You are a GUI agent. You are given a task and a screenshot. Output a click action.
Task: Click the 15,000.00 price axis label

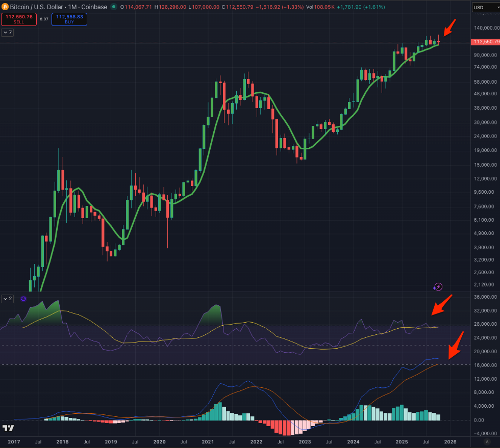tap(485, 165)
